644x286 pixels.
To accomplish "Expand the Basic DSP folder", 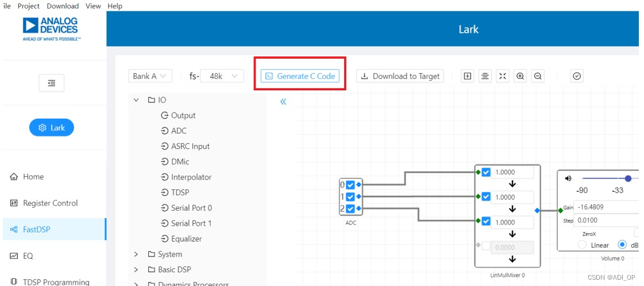I will (136, 269).
